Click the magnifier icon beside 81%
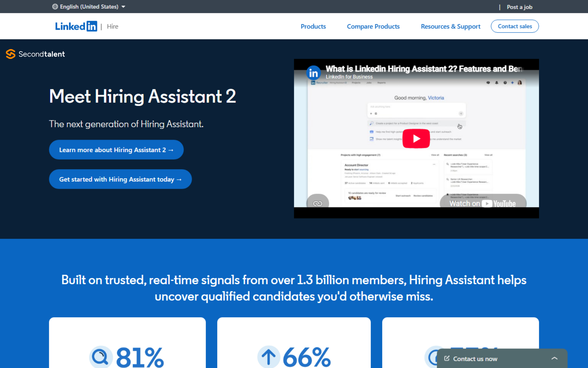The height and width of the screenshot is (368, 588). (x=100, y=357)
